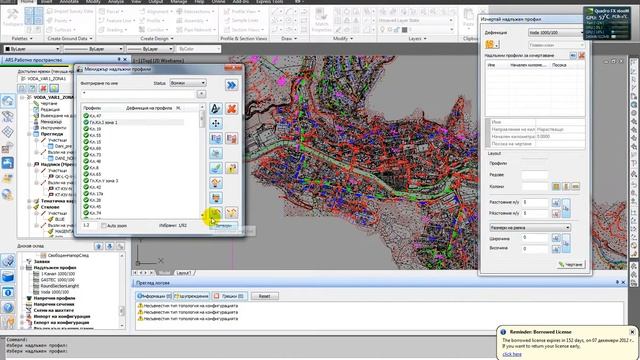This screenshot has width=640, height=360.
Task: Open the Create Design panel menu
Action: 158,38
